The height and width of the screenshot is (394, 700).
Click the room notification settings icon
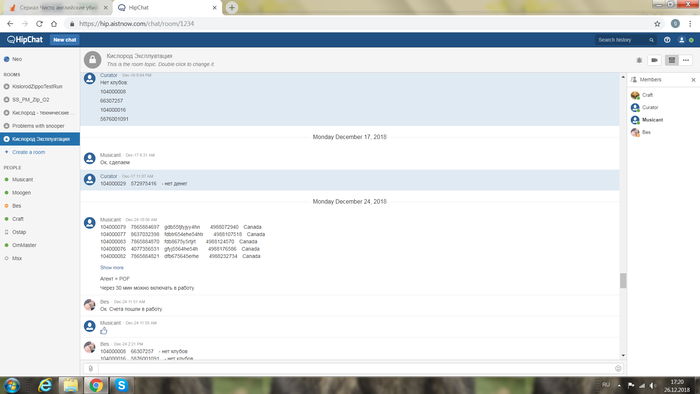639,60
